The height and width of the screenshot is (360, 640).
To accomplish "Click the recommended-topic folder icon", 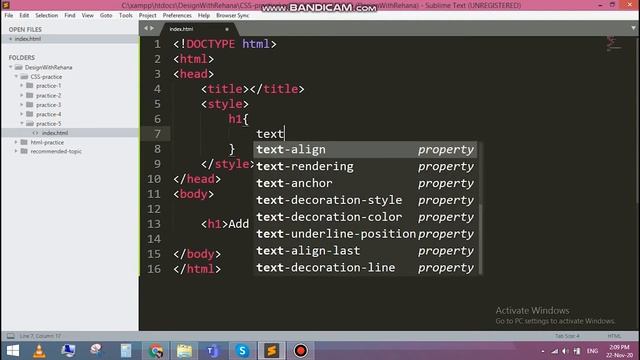I will pos(24,151).
